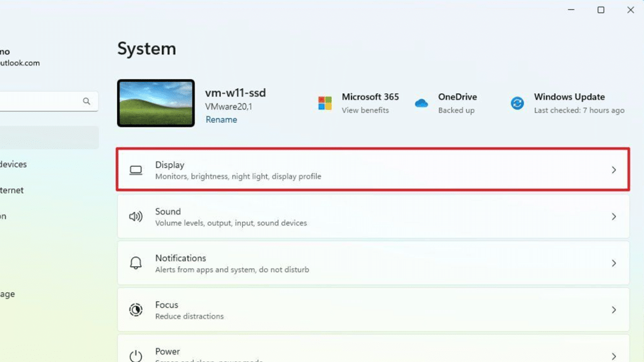Open Sound settings using the right chevron
Screen dimensions: 644x362
[x=614, y=217]
